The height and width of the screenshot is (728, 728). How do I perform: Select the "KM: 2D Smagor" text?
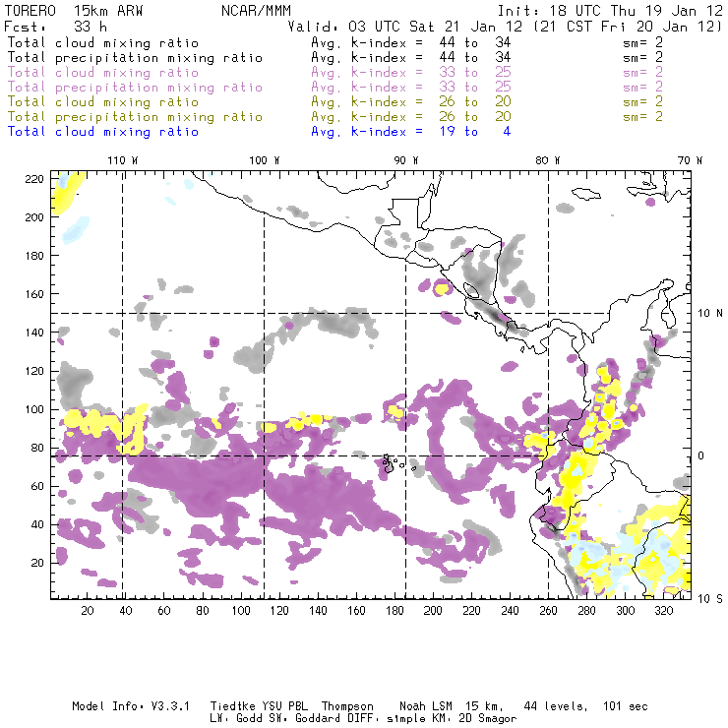pos(472,719)
